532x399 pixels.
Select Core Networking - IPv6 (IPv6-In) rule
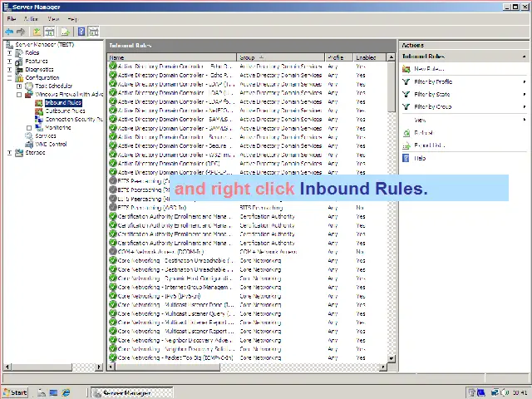[x=248, y=296]
